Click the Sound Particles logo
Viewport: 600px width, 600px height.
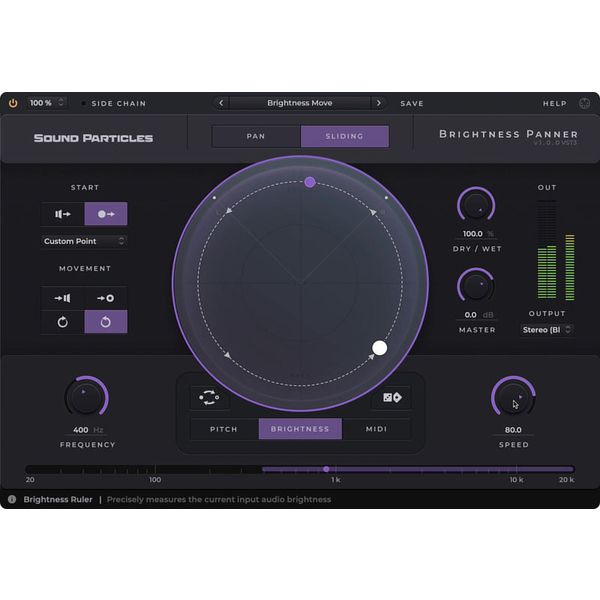[93, 138]
